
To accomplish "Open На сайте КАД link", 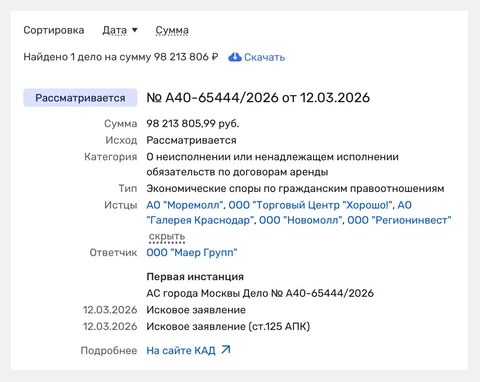I will [x=181, y=350].
